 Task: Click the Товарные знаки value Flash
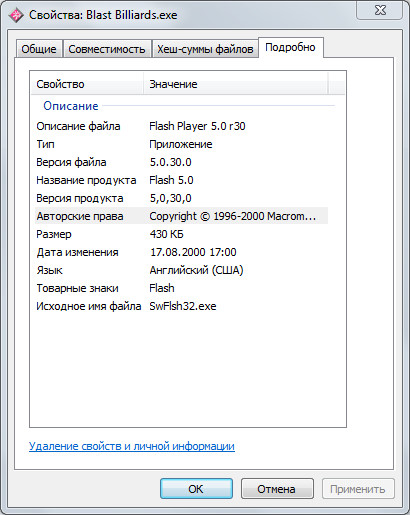(162, 288)
